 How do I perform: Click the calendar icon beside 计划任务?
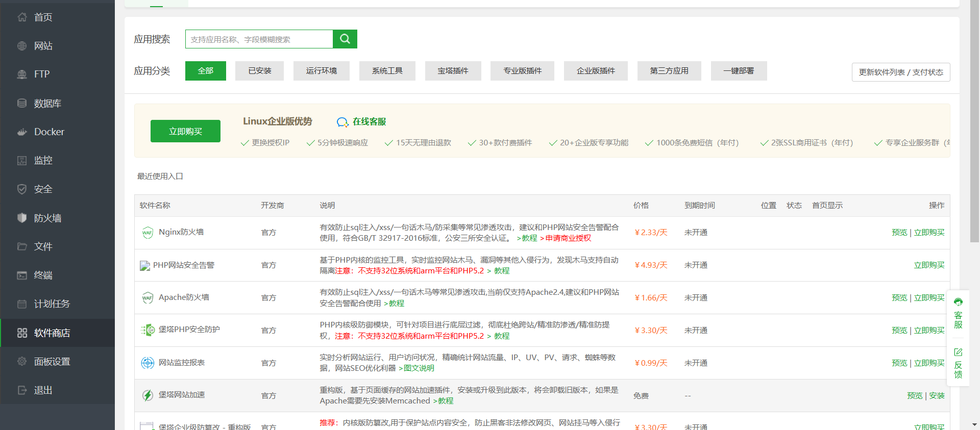tap(22, 304)
